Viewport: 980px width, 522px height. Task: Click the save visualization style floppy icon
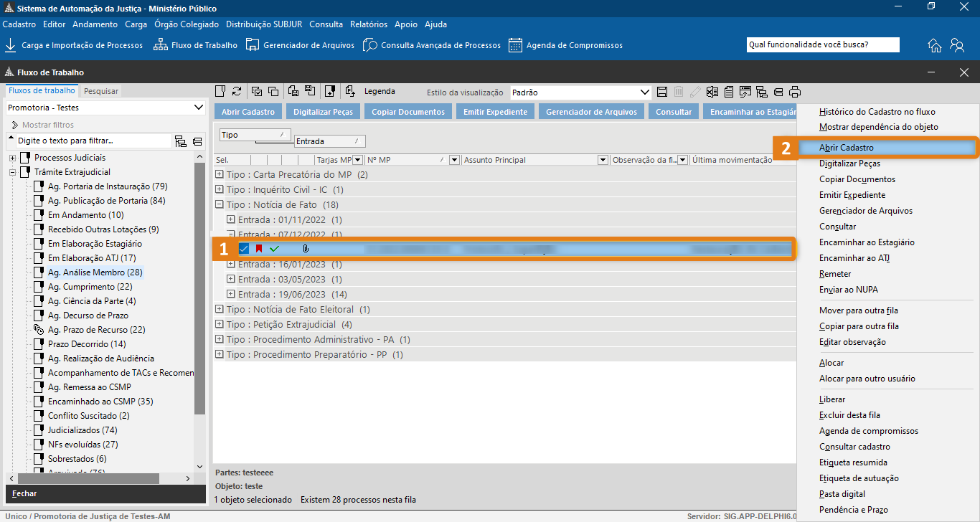[x=662, y=92]
